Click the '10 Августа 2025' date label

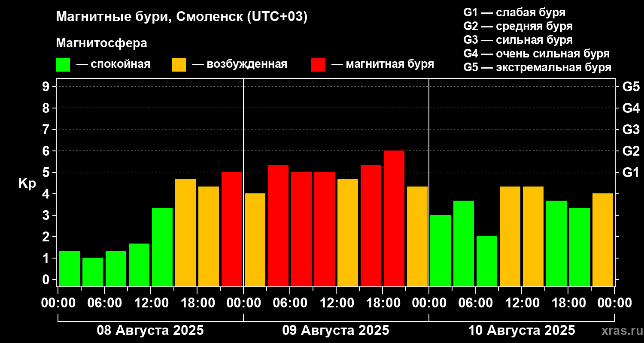(x=521, y=331)
